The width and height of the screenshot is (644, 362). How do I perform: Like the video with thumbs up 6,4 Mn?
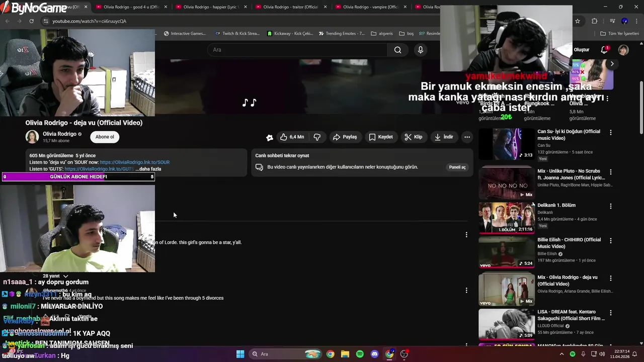[x=292, y=137]
